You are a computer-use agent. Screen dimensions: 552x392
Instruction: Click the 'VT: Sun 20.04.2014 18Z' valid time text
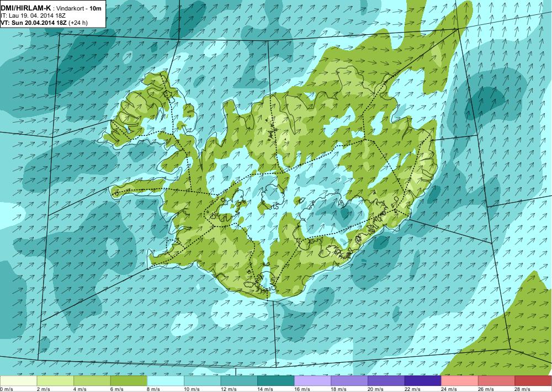(x=34, y=23)
